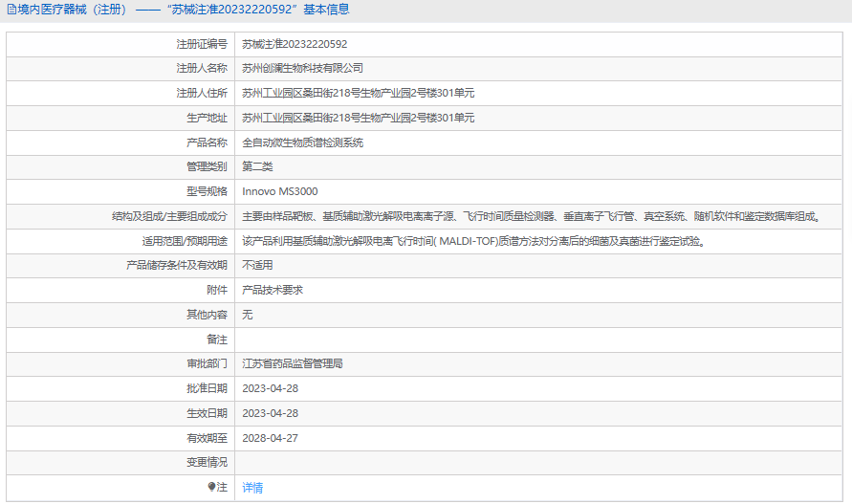Click model value Innovo MS3000
852x504 pixels.
280,191
